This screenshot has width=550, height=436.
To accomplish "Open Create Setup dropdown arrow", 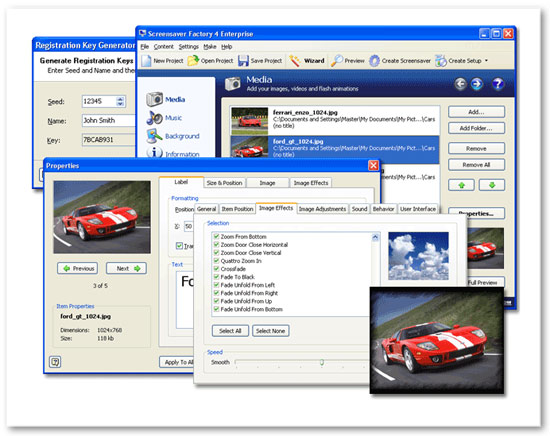I will [487, 61].
